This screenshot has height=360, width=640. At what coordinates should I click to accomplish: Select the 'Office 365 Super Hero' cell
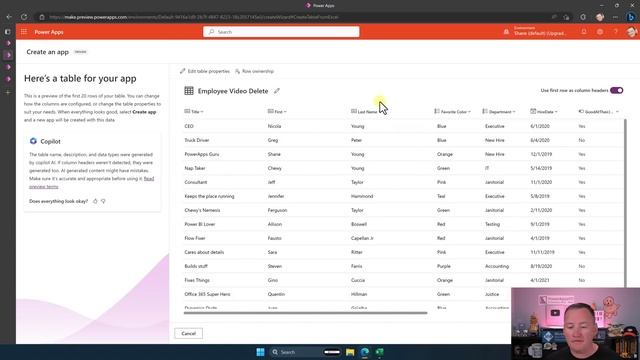pos(207,294)
